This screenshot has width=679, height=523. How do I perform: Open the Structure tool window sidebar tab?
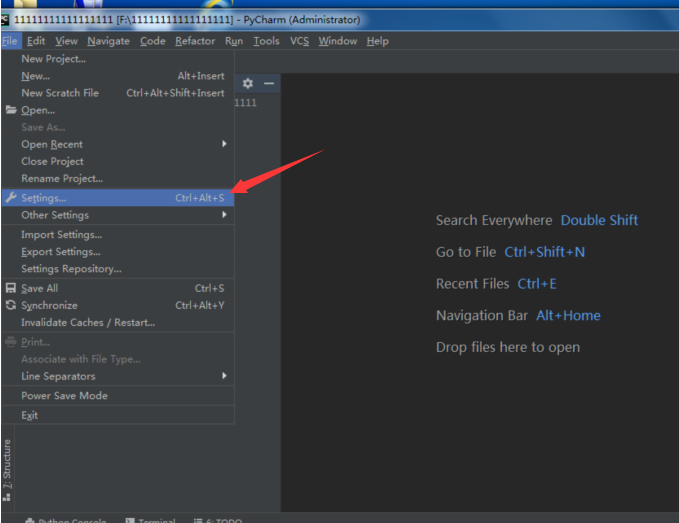coord(7,470)
